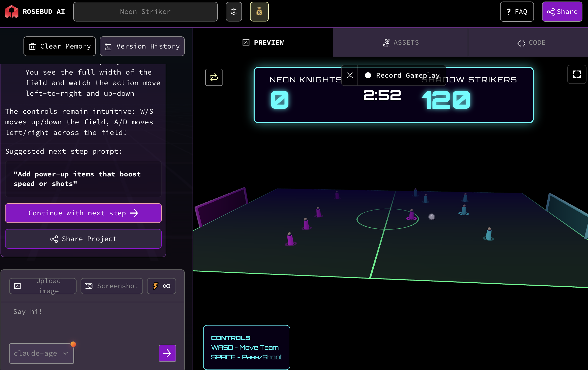Switch to the ASSETS tab

click(400, 42)
